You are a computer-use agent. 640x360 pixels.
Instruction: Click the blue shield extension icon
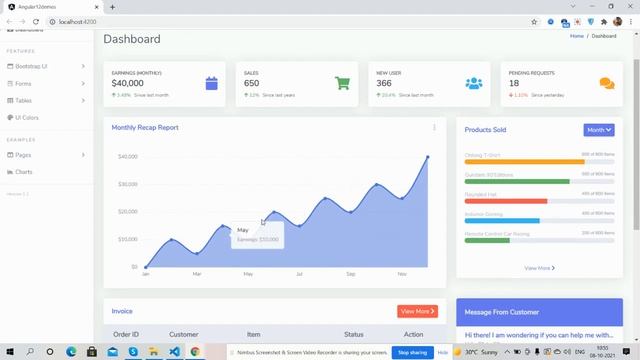(591, 22)
